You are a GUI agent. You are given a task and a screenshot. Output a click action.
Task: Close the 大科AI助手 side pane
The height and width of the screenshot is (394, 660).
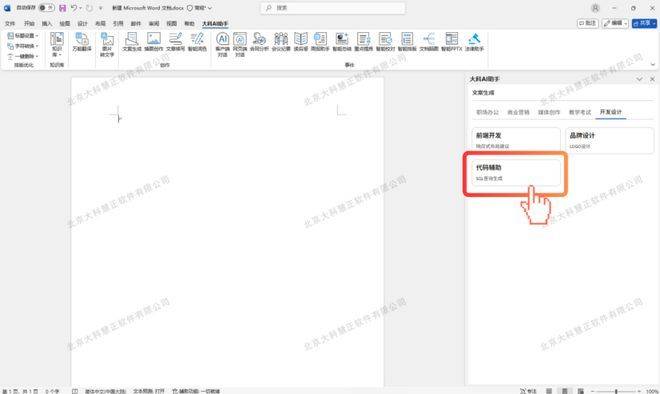point(652,79)
